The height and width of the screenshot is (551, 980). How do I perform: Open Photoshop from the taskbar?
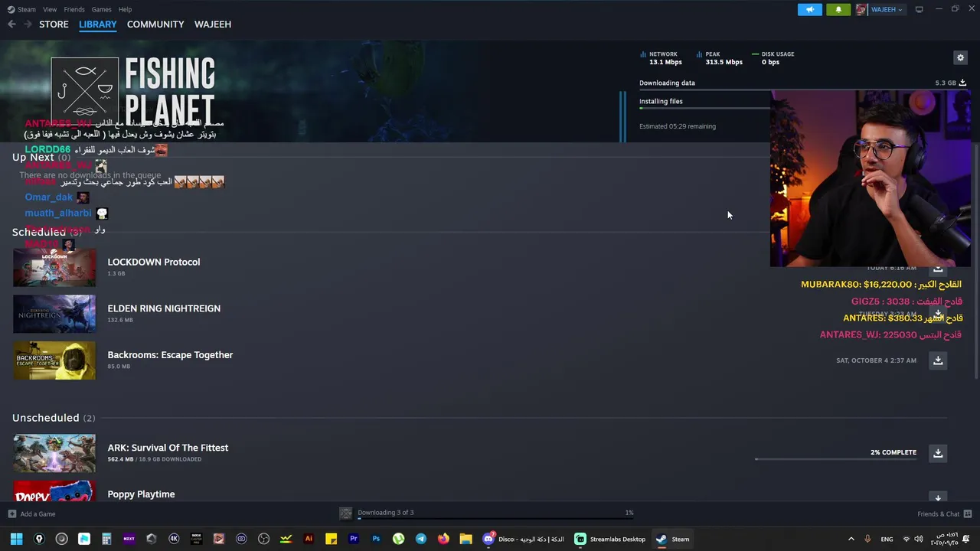[x=376, y=540]
